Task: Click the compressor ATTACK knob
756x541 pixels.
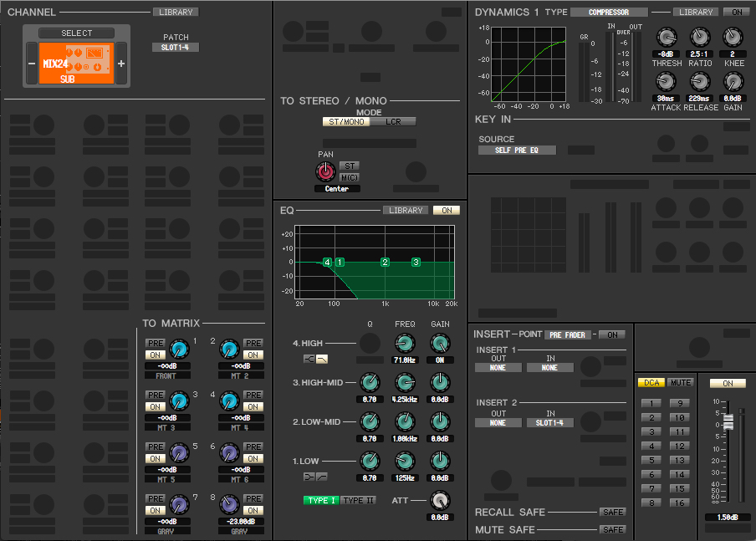Action: 667,81
